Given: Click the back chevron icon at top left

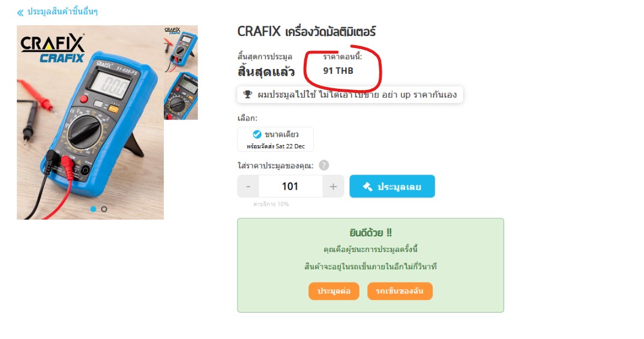Looking at the screenshot, I should pos(20,13).
